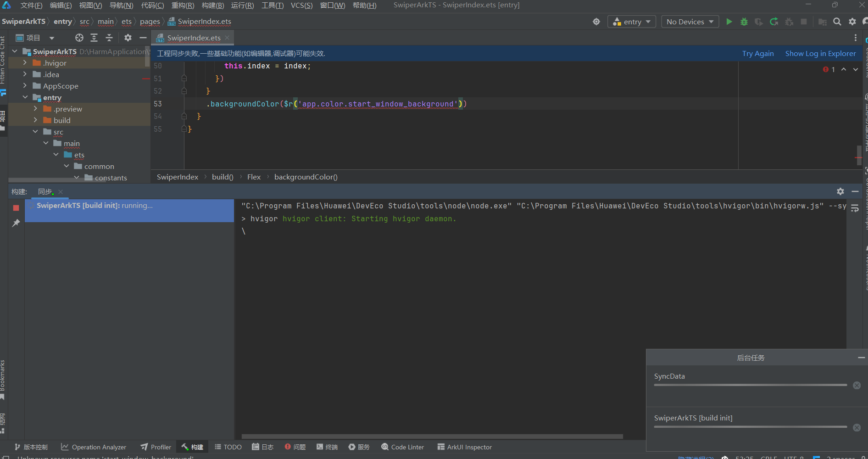Viewport: 868px width, 459px height.
Task: Go to next highlighted error arrow
Action: (x=856, y=69)
